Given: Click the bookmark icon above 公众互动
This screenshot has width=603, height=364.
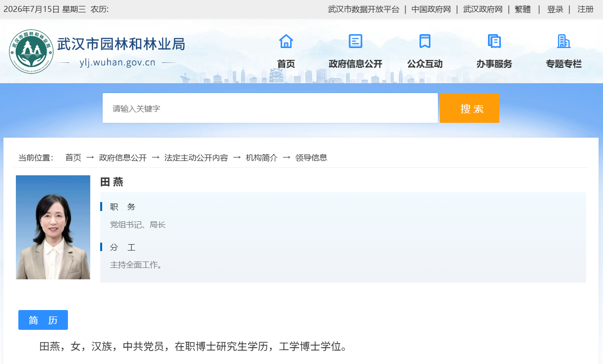Looking at the screenshot, I should [x=425, y=41].
